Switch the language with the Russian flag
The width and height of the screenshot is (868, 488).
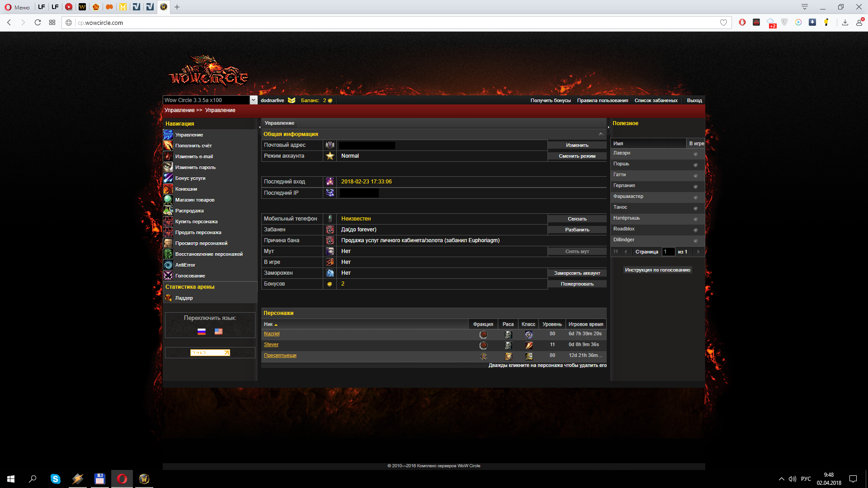202,331
